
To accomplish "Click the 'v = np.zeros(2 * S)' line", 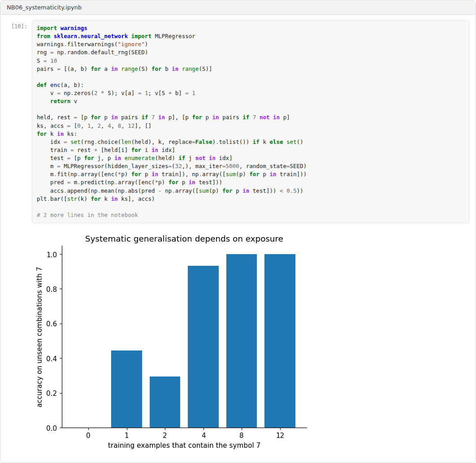I will coord(123,93).
